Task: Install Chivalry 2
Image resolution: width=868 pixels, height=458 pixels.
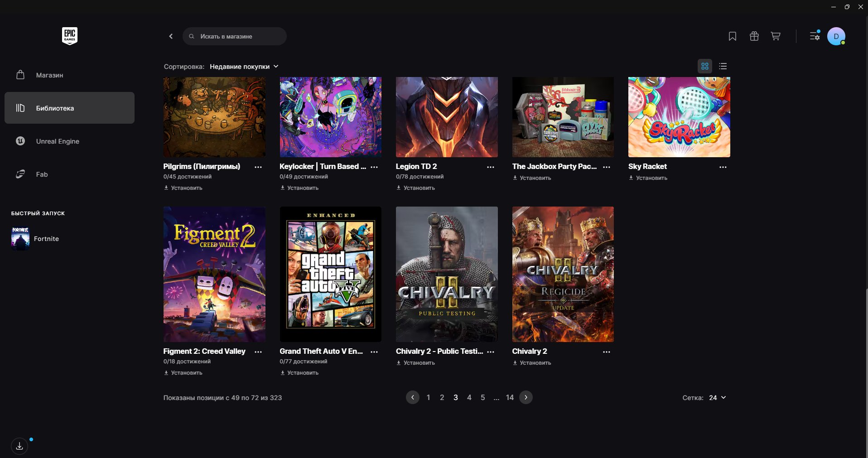Action: point(532,363)
